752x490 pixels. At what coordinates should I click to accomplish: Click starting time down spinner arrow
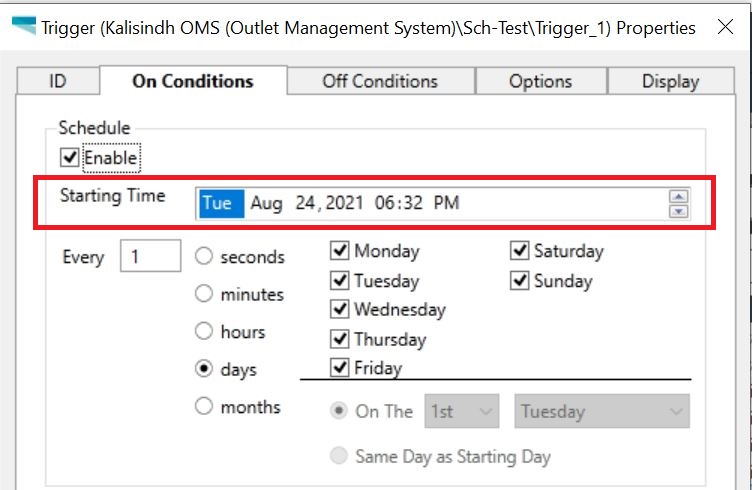679,211
